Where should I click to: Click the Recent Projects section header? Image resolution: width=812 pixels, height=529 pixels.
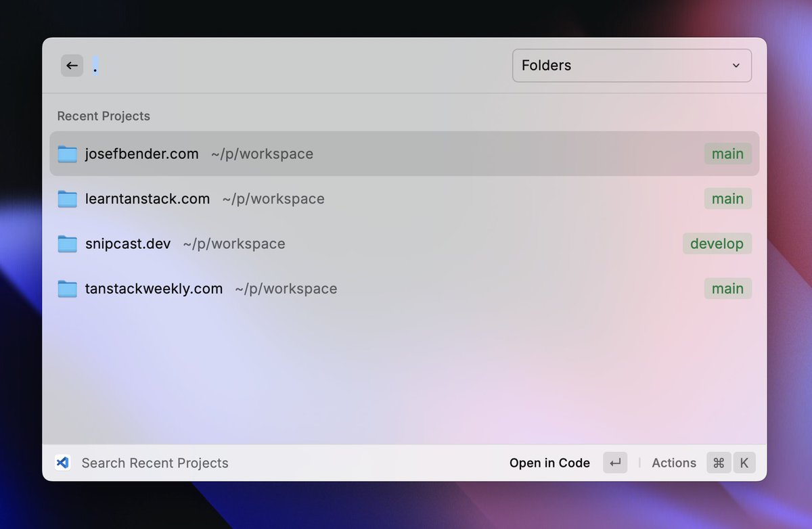104,116
